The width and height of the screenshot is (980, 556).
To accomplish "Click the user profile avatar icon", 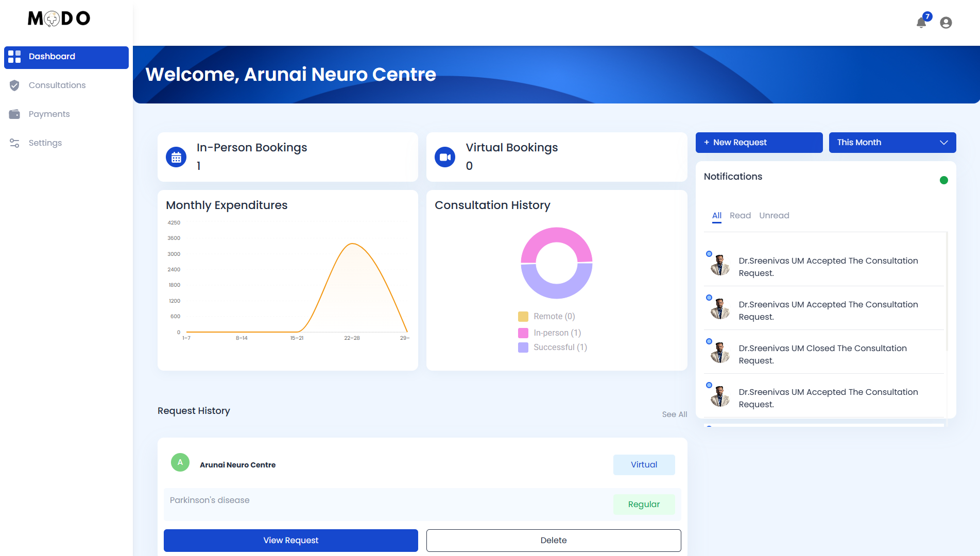I will 945,23.
